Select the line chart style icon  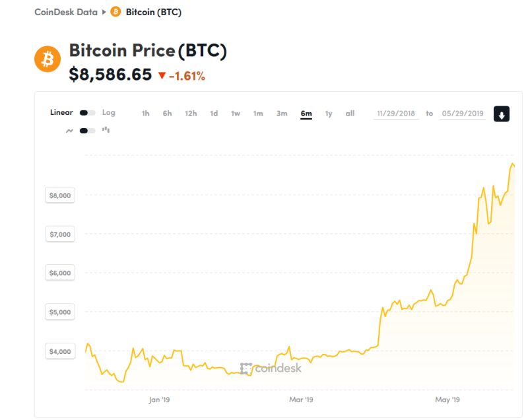[x=69, y=131]
